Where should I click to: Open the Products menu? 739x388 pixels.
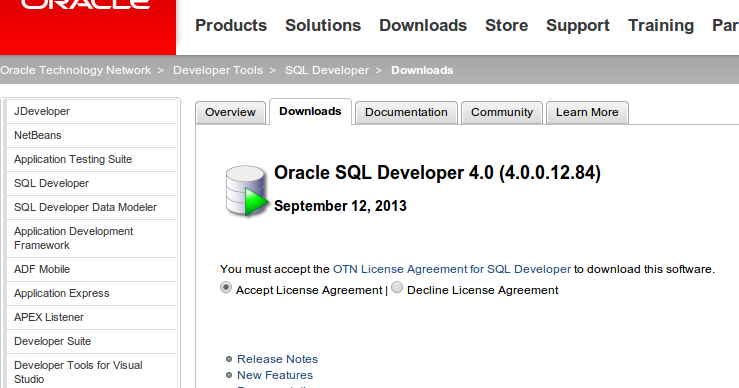click(x=231, y=25)
